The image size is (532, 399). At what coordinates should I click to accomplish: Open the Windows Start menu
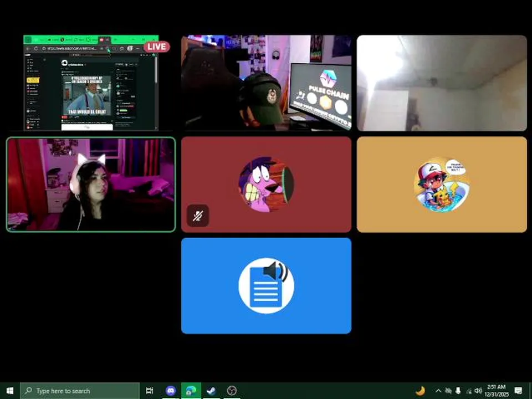pos(10,391)
